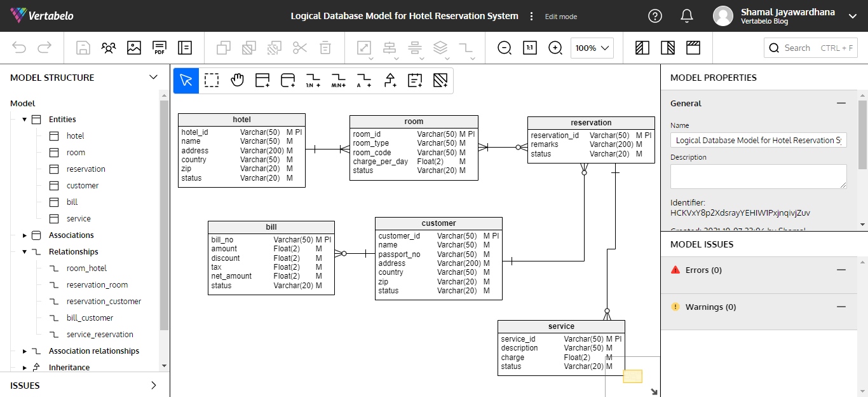Click the Delete trash can icon

[x=325, y=48]
